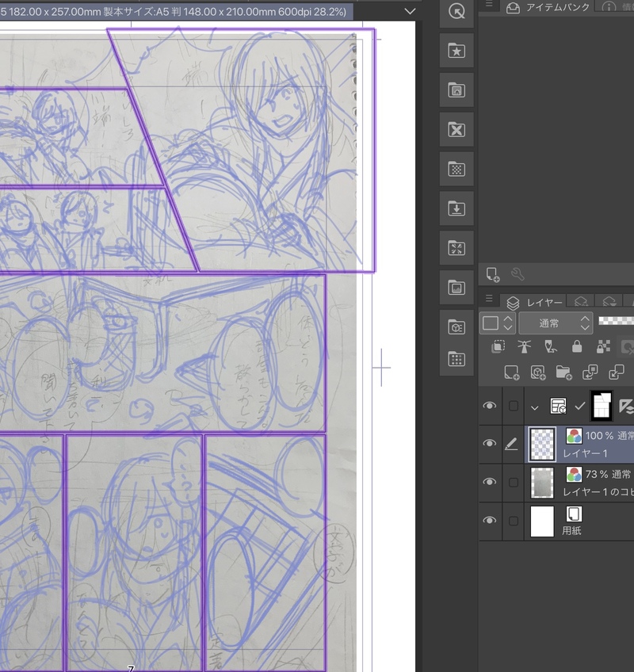634x672 pixels.
Task: Open the favorites star folder
Action: (x=456, y=51)
